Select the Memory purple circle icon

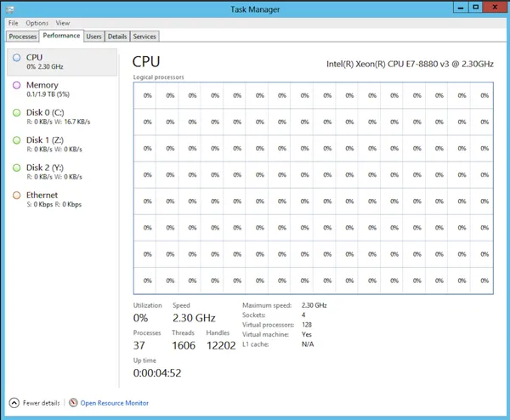(17, 85)
